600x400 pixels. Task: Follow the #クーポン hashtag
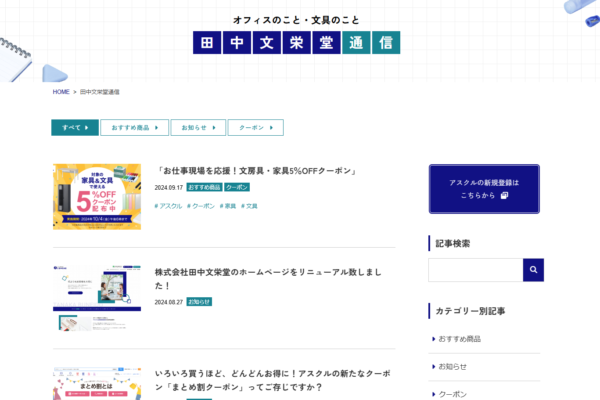pos(201,206)
